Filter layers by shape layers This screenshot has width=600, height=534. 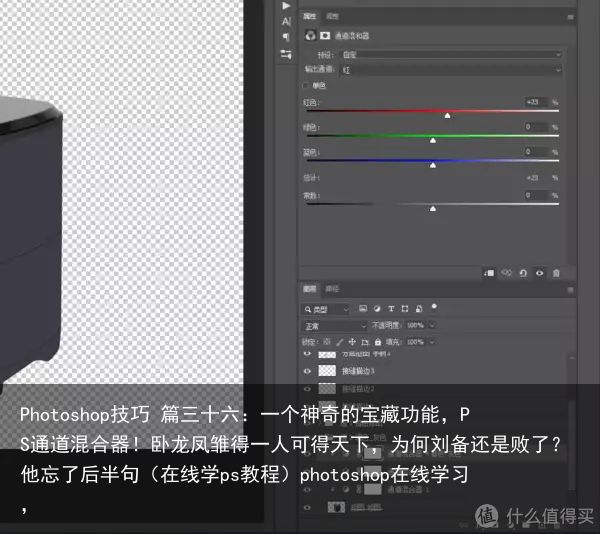[x=405, y=308]
